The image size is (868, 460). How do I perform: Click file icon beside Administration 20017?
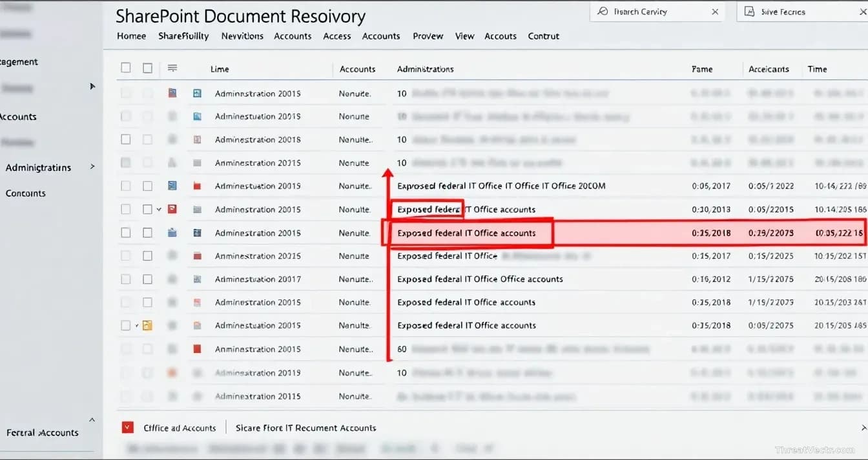(x=198, y=279)
